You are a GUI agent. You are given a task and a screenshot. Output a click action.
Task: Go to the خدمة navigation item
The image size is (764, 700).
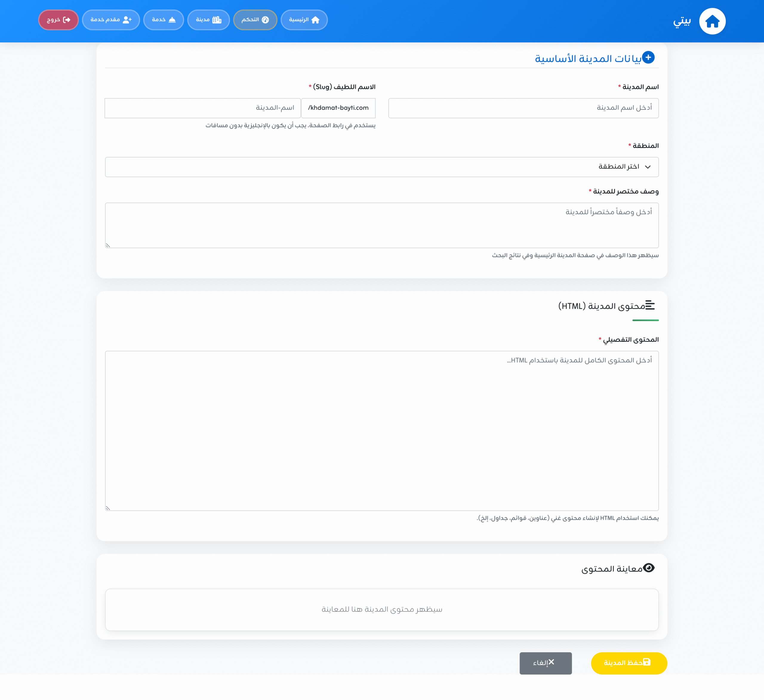point(163,20)
